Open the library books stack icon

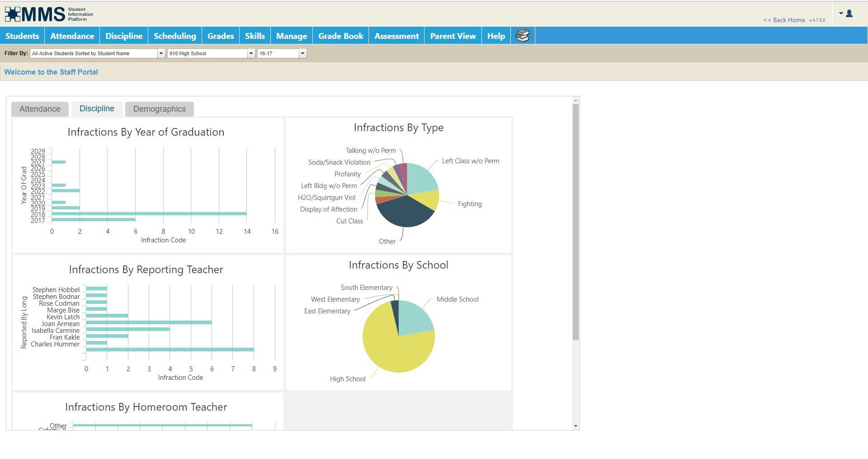coord(523,35)
